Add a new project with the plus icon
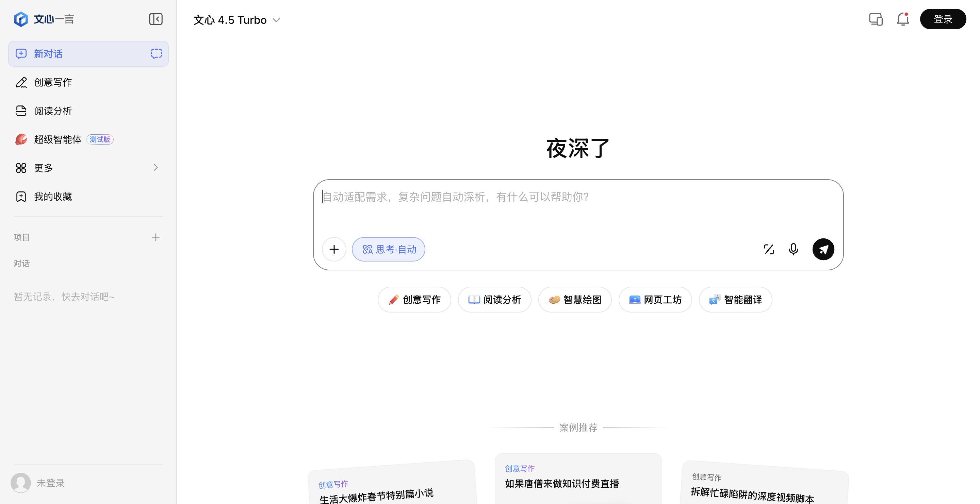This screenshot has height=504, width=980. click(156, 237)
